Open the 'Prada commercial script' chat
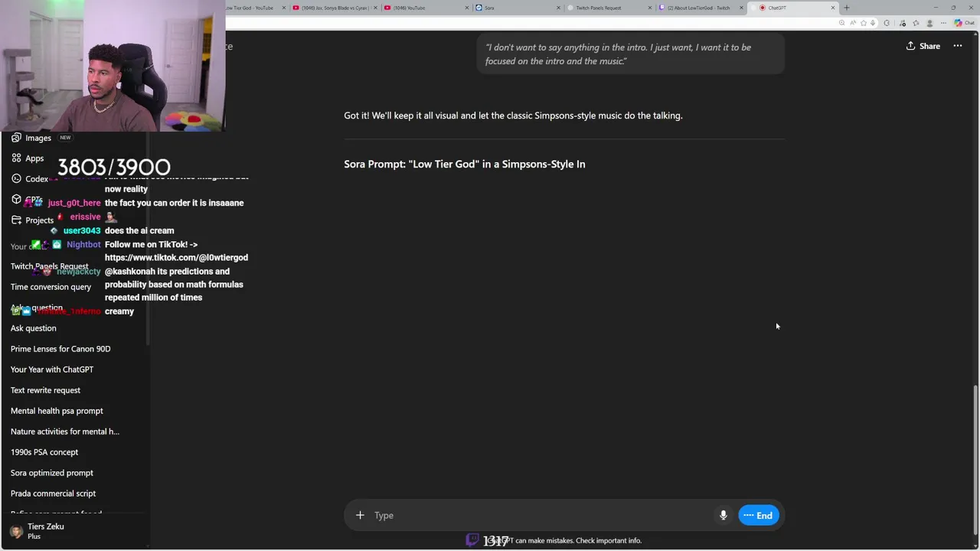Image resolution: width=980 pixels, height=551 pixels. 53,494
